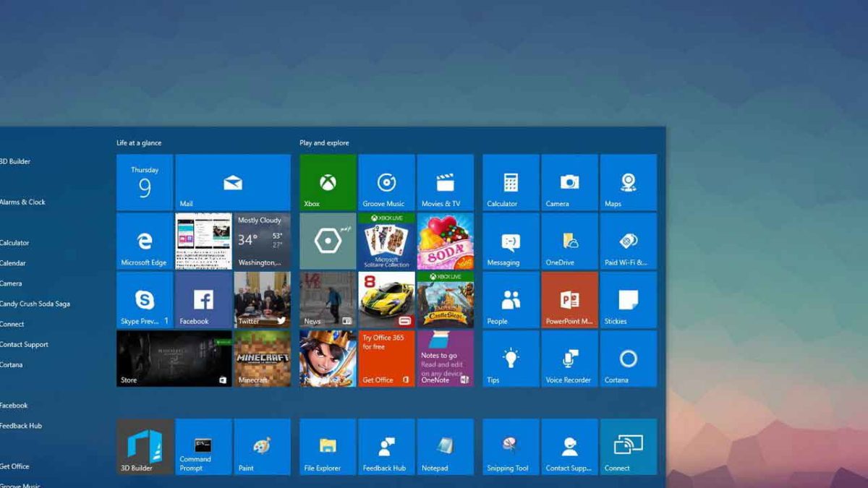Select Calendar in the app list
The image size is (868, 488).
tap(13, 263)
